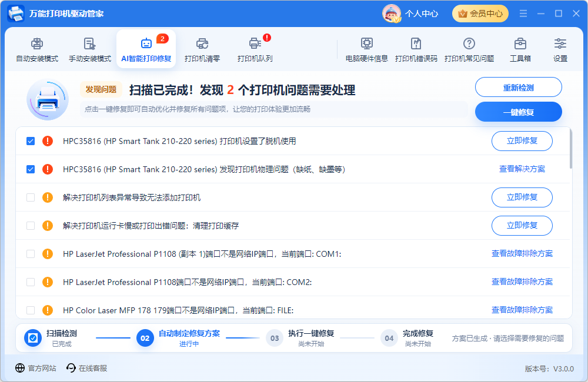Click red warning icon on 脱机使用 row
588x382 pixels.
[x=48, y=141]
